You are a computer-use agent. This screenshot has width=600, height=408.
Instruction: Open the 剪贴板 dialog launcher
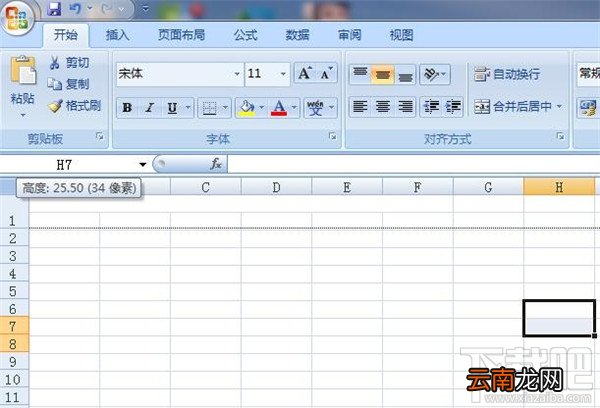tap(100, 136)
